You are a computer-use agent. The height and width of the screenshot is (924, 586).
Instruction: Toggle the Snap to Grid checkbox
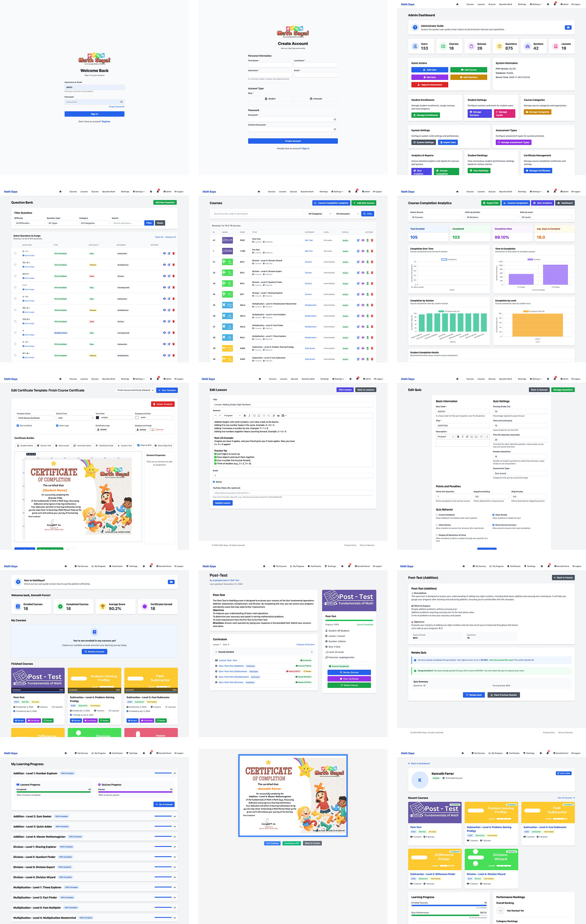(x=138, y=445)
